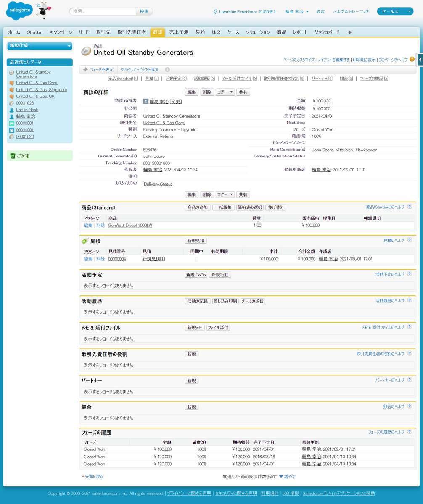Click help icon for 活動履歴 list
The height and width of the screenshot is (504, 423).
[x=410, y=301]
